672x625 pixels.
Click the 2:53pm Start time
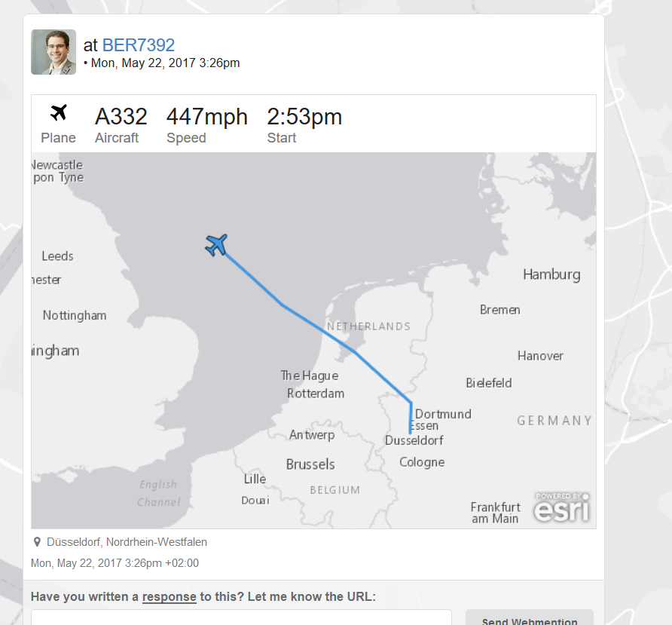click(x=304, y=117)
